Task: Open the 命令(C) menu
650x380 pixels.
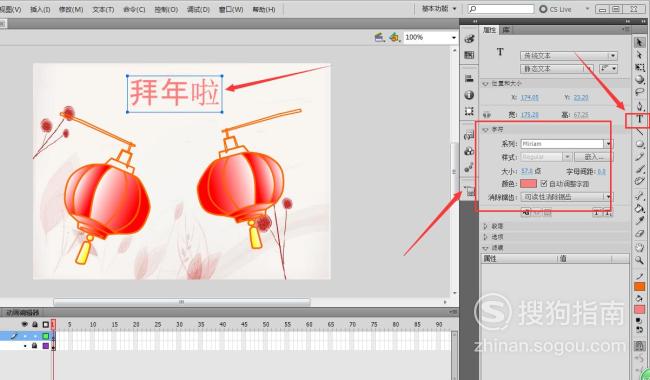Action: pos(134,9)
